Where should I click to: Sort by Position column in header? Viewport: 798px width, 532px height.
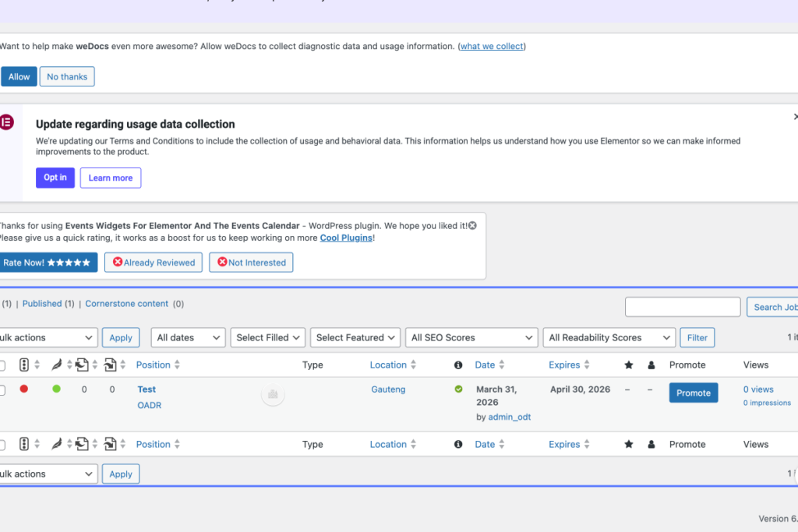click(154, 365)
